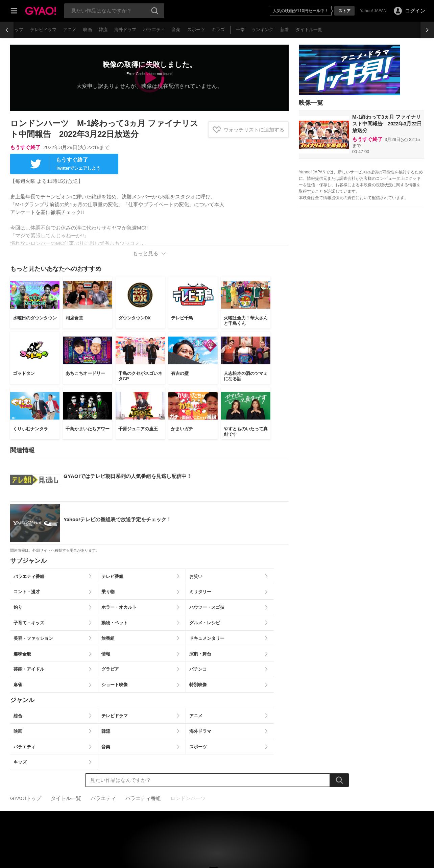Image resolution: width=434 pixels, height=868 pixels.
Task: Select 一挙 in top nav
Action: click(x=240, y=30)
